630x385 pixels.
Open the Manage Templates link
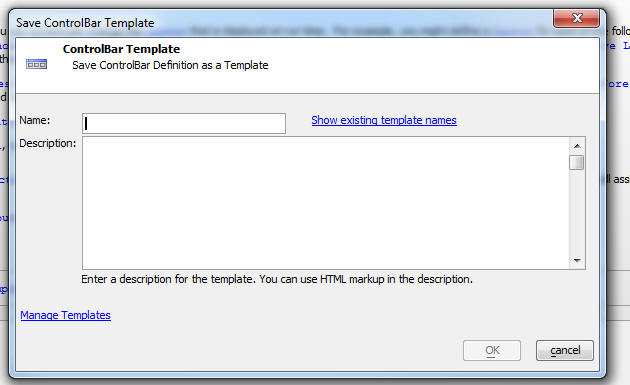65,315
